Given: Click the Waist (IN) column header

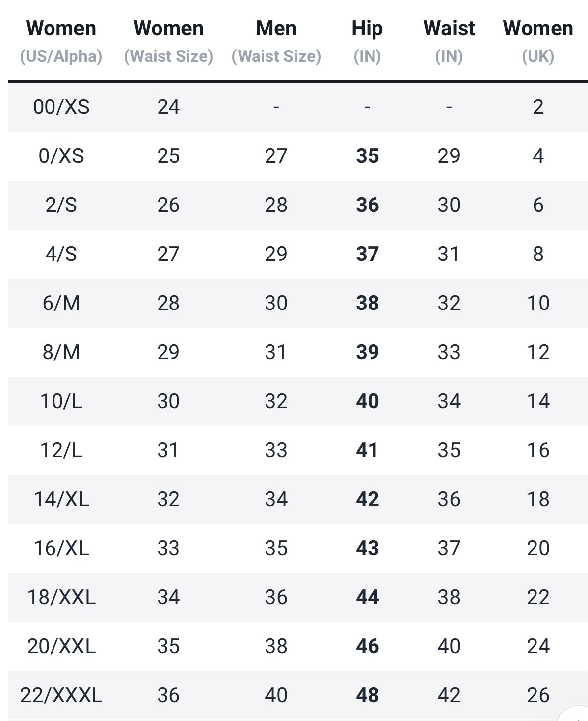Looking at the screenshot, I should pyautogui.click(x=449, y=42).
